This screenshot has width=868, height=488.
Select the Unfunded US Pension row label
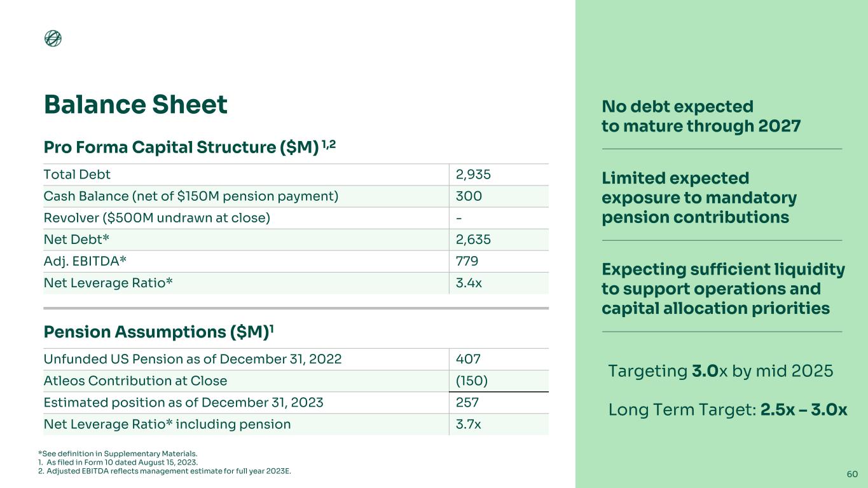click(192, 358)
